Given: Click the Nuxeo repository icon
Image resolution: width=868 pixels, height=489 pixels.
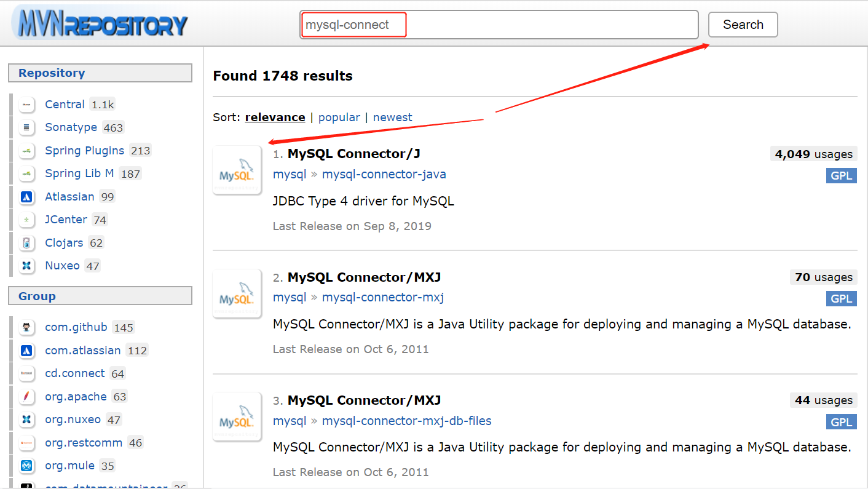Looking at the screenshot, I should [26, 266].
